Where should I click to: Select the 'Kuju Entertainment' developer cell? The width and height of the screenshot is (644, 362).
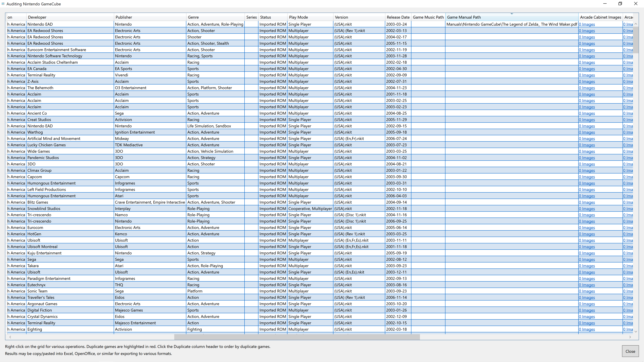(70, 253)
